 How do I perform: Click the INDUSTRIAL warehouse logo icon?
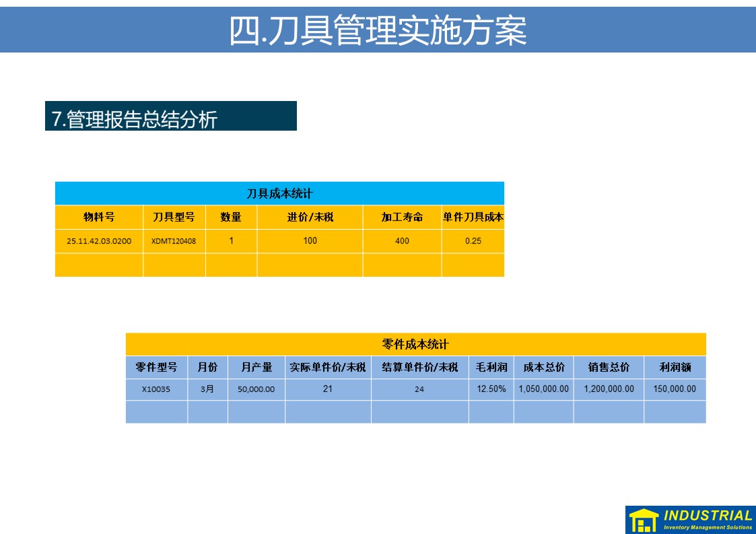click(x=644, y=521)
